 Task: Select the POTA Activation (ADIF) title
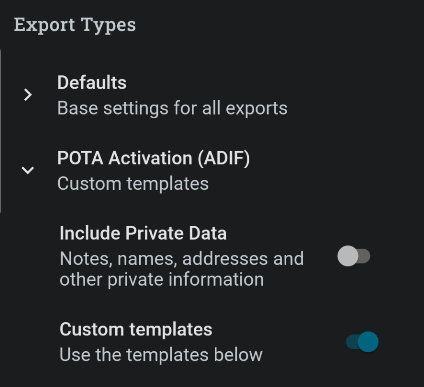153,158
